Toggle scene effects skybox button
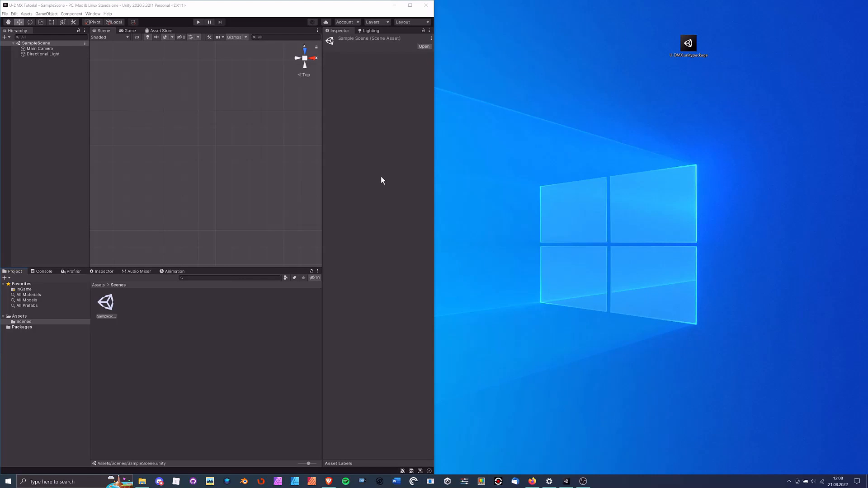 point(165,37)
